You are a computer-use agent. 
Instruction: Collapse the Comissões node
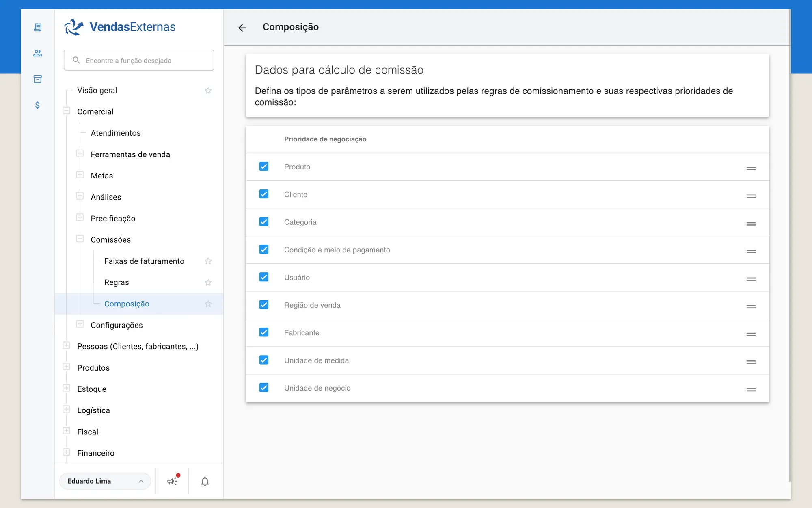point(80,239)
